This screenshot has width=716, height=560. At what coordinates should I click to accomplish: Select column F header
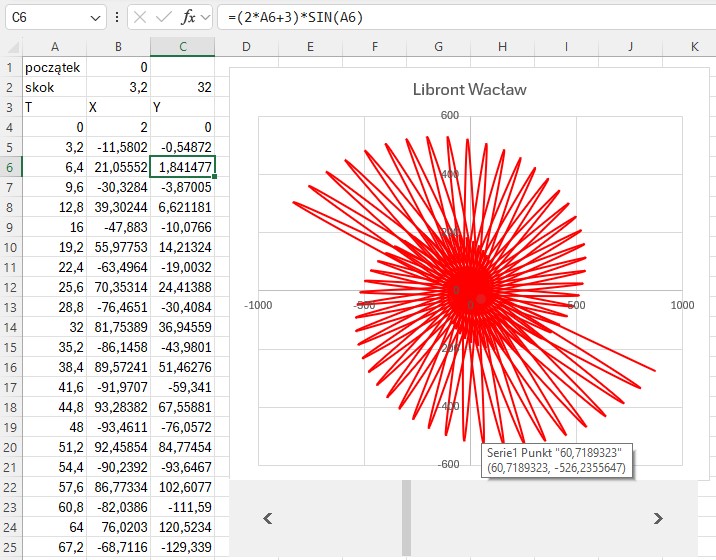click(x=374, y=47)
